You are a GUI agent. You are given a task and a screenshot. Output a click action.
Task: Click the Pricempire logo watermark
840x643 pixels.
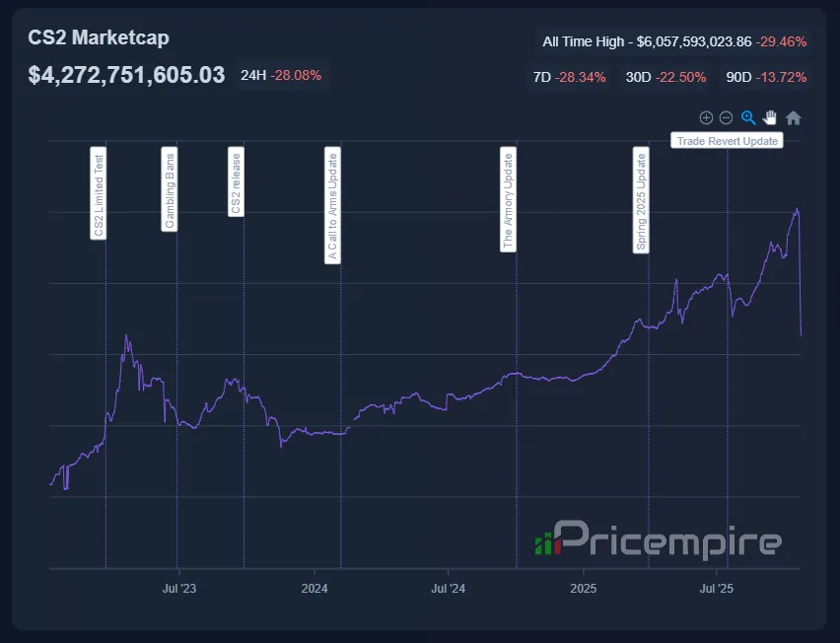[658, 541]
